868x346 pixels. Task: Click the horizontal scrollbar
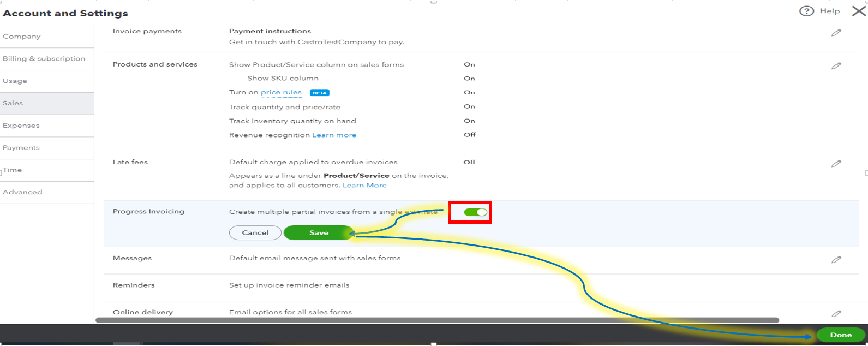coord(437,320)
